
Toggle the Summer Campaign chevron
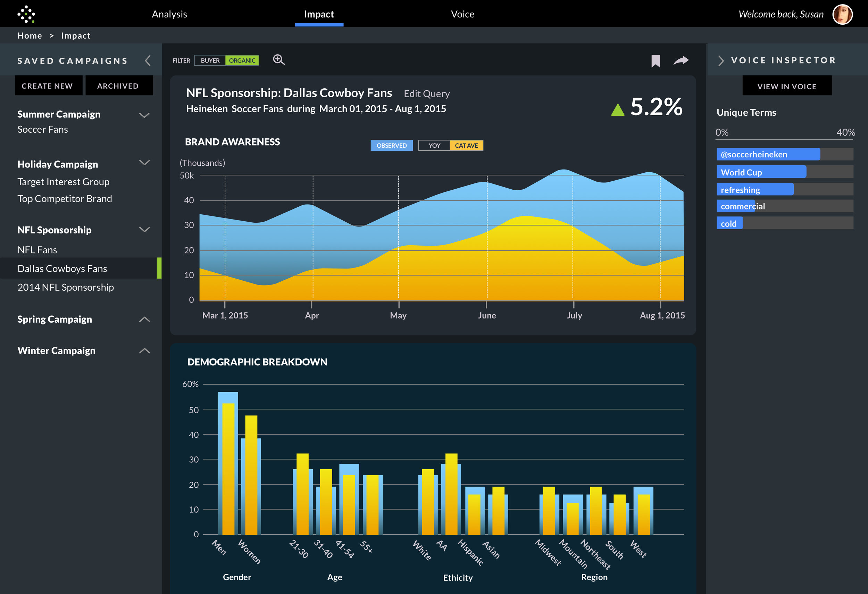(144, 115)
